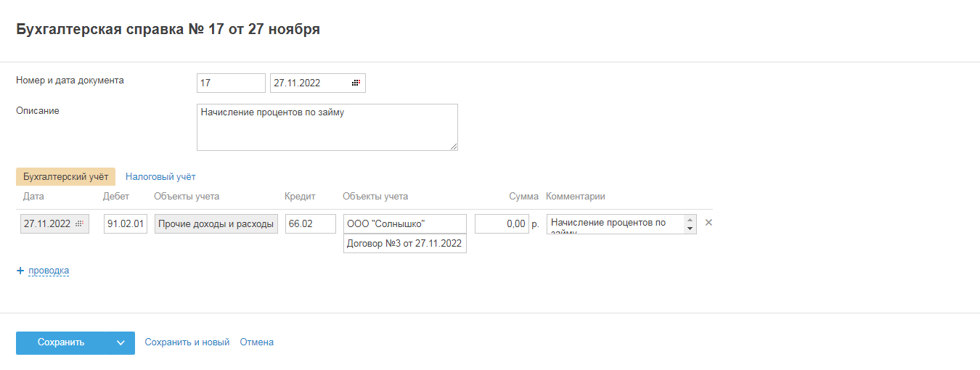980x370 pixels.
Task: Click the Отмена link
Action: [x=256, y=342]
